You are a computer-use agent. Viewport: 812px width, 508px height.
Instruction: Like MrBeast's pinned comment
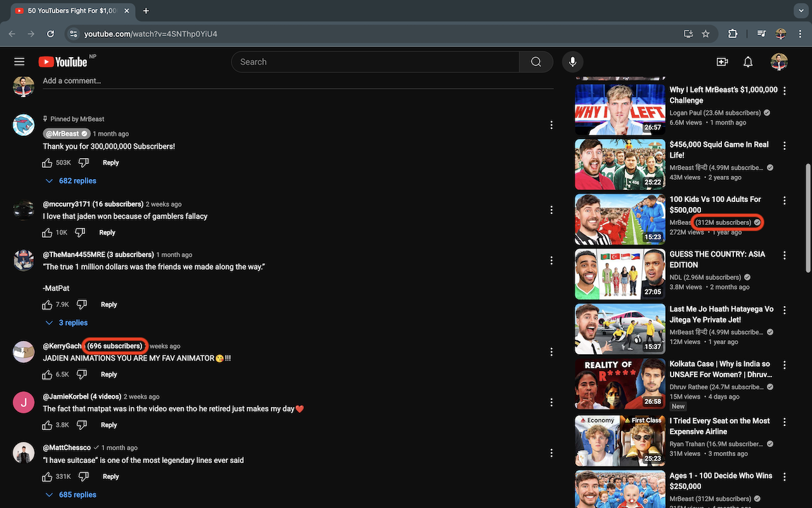pyautogui.click(x=47, y=163)
